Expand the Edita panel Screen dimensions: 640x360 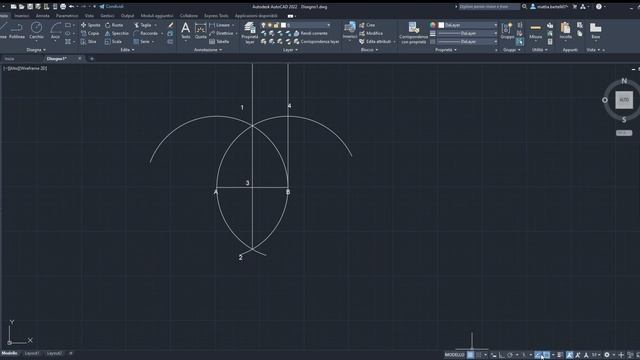(x=127, y=50)
